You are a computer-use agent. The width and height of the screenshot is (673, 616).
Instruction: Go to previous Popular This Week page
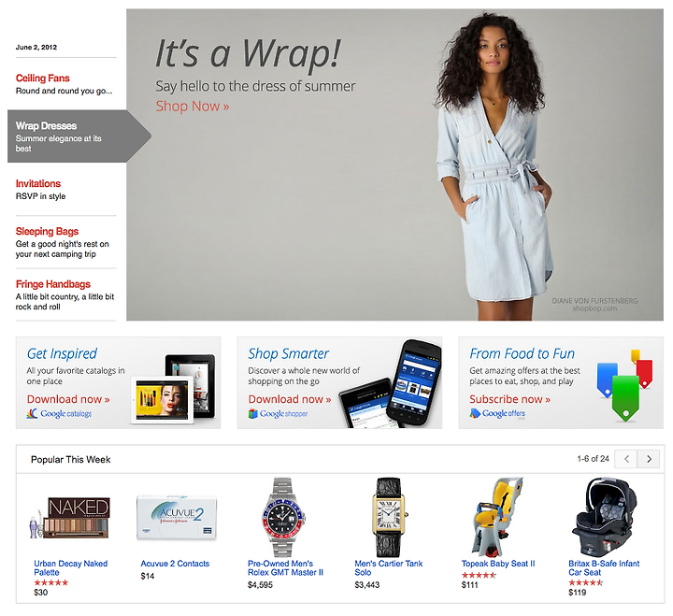coord(626,459)
